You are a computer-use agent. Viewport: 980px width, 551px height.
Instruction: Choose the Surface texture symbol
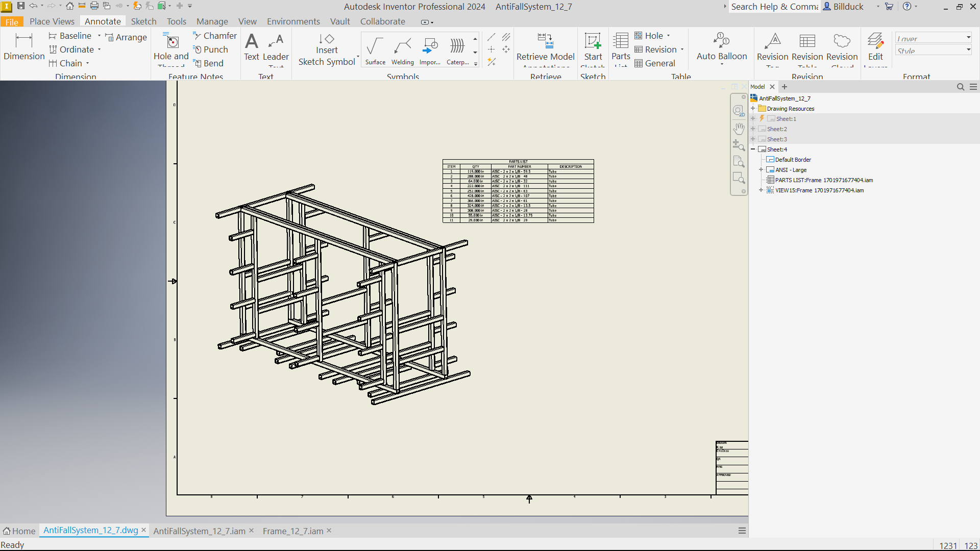pos(375,51)
